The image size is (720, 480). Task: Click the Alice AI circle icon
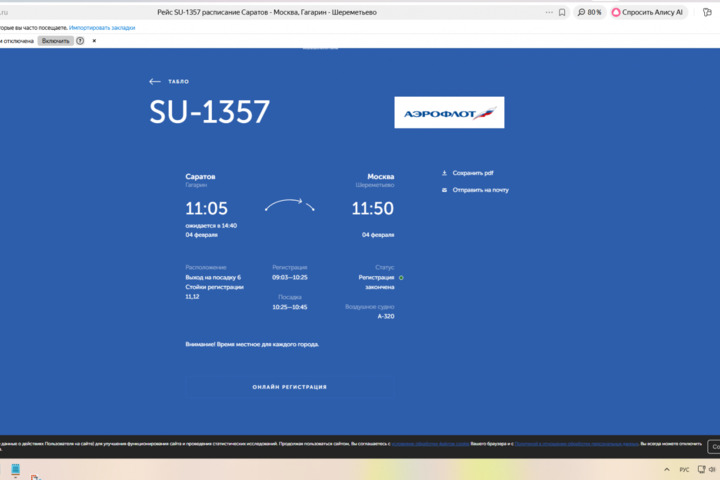(616, 12)
